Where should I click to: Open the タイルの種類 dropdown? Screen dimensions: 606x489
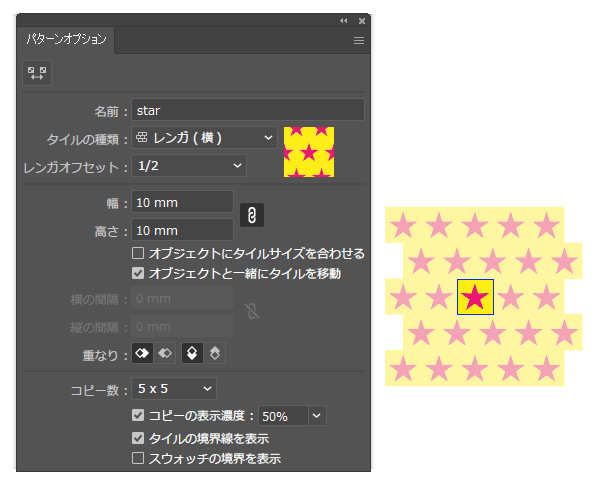coord(205,137)
